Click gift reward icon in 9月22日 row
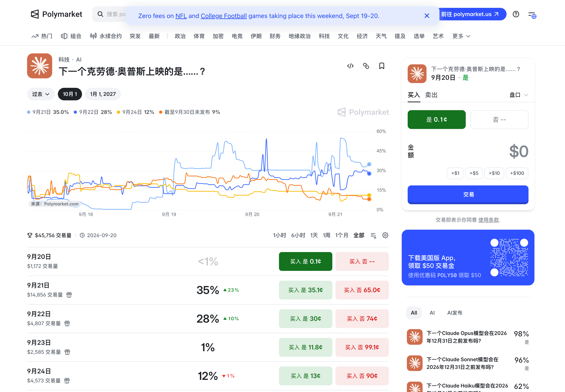Viewport: 565px width, 392px height. (x=67, y=323)
